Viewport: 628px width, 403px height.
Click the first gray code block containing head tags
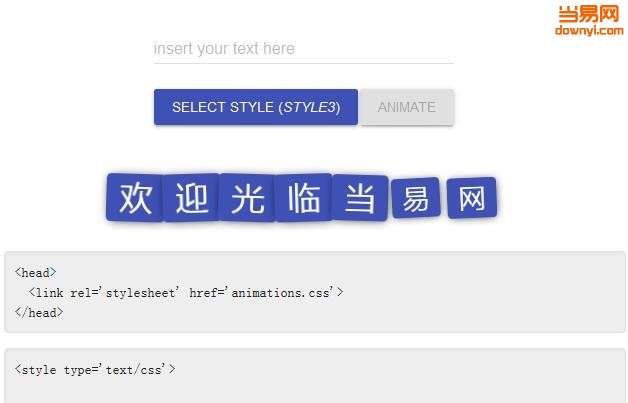pos(315,292)
